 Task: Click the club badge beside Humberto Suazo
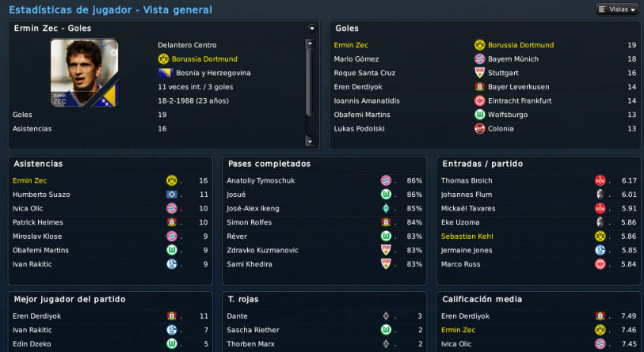[171, 195]
